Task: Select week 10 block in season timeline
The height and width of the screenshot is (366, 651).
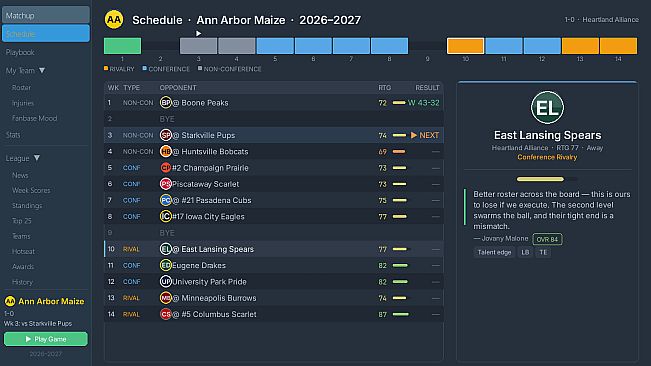Action: pos(465,46)
